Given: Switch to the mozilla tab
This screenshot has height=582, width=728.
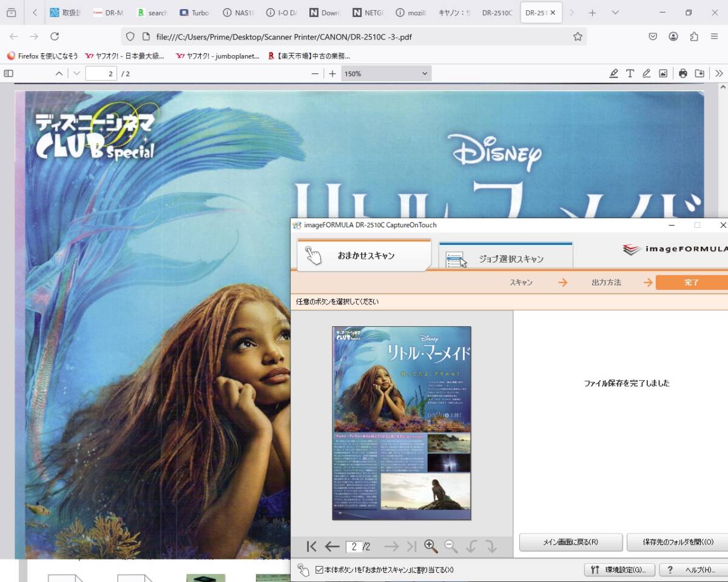Looking at the screenshot, I should [x=410, y=13].
